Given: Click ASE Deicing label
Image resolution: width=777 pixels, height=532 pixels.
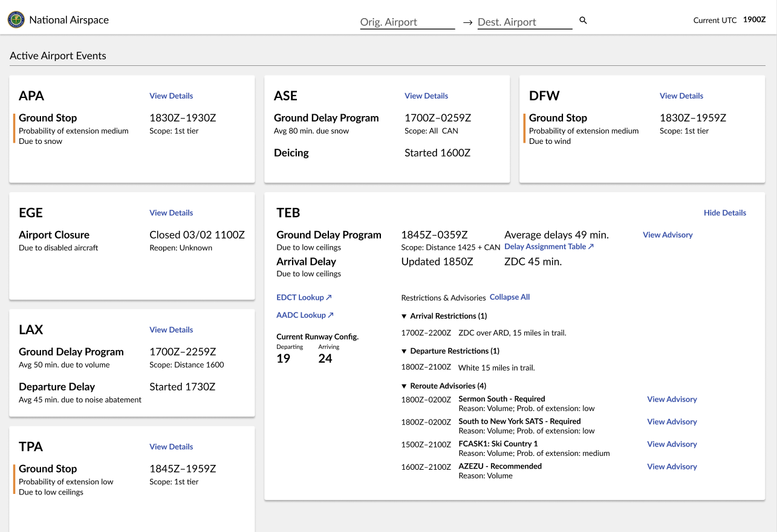Looking at the screenshot, I should pyautogui.click(x=291, y=153).
